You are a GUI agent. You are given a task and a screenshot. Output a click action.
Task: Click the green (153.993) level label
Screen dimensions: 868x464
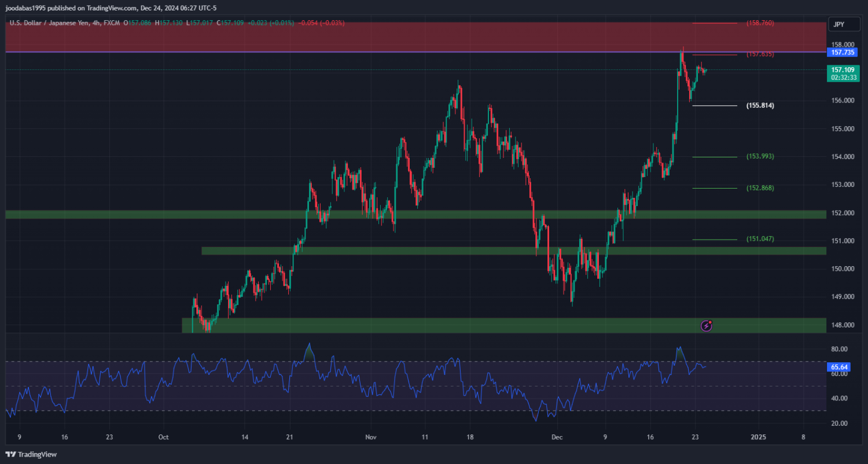point(760,157)
